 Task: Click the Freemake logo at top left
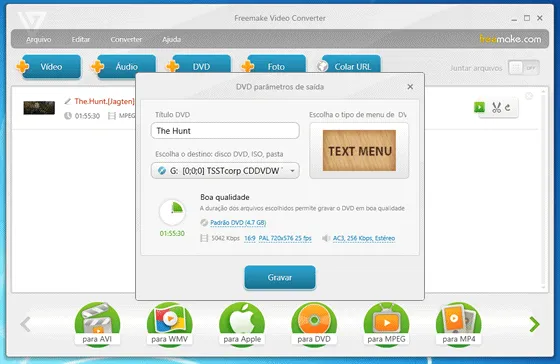pos(32,21)
